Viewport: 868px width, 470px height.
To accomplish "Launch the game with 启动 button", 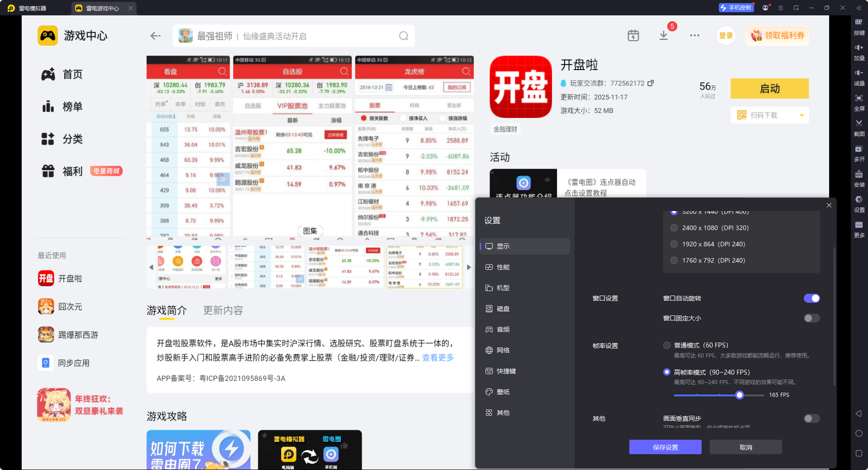I will pyautogui.click(x=769, y=89).
